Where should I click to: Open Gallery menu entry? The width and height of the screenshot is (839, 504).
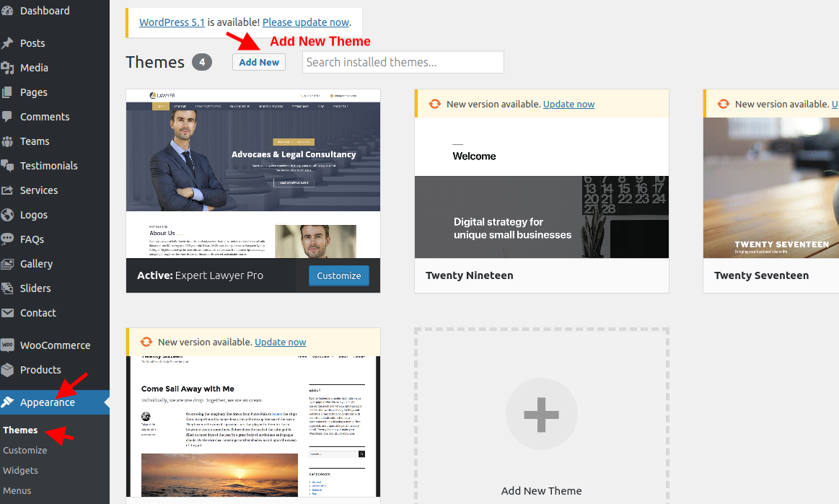(x=36, y=264)
